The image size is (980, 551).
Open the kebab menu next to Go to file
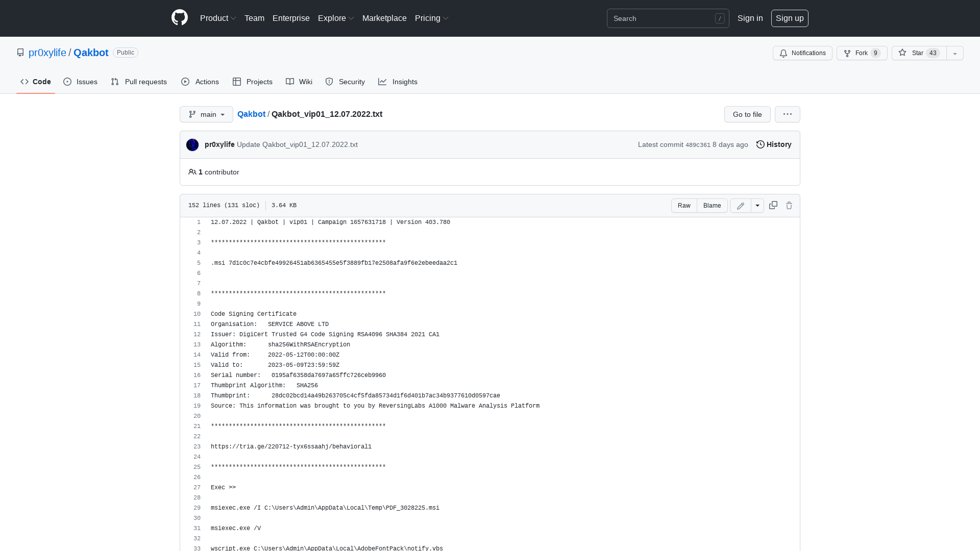[787, 114]
